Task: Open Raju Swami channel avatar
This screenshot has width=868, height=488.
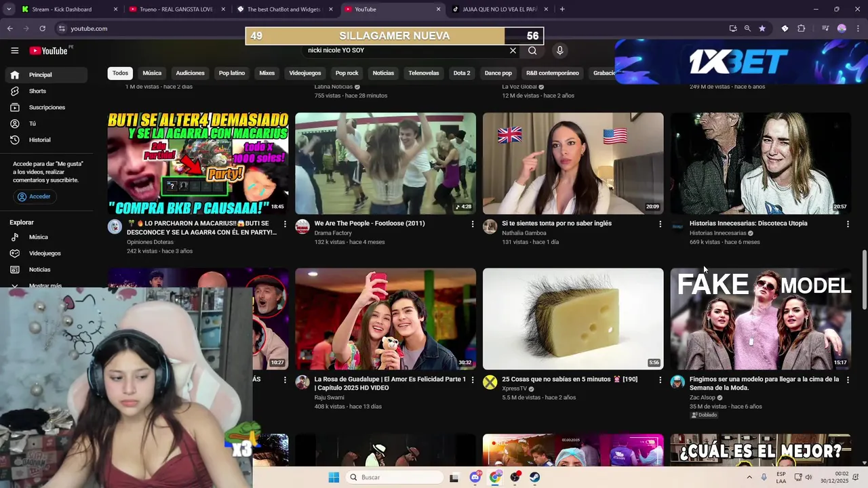Action: coord(302,383)
